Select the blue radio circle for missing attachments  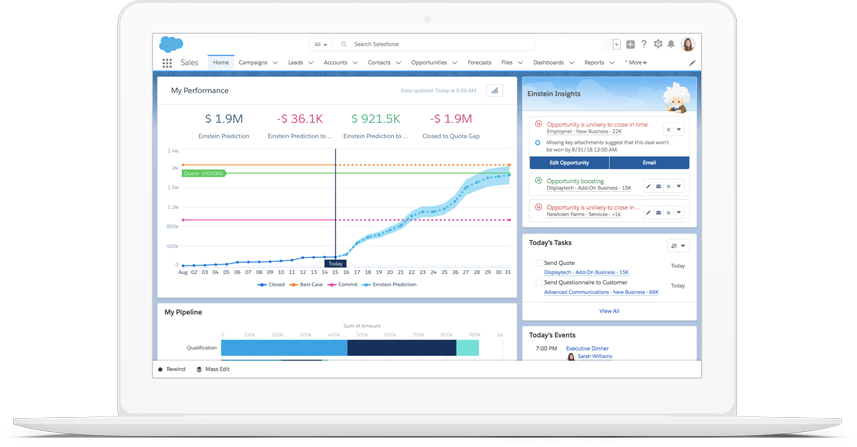click(537, 143)
